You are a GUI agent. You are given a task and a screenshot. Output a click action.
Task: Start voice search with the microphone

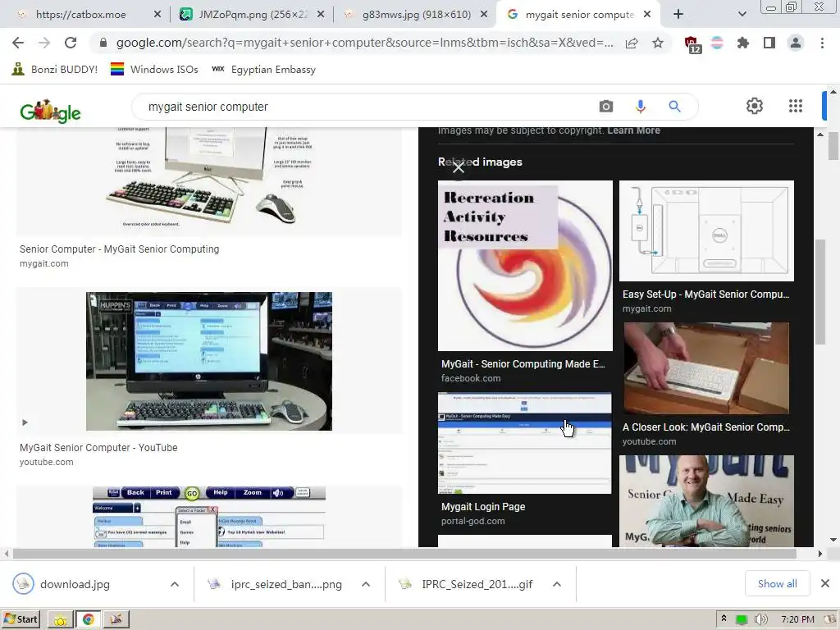pos(640,107)
